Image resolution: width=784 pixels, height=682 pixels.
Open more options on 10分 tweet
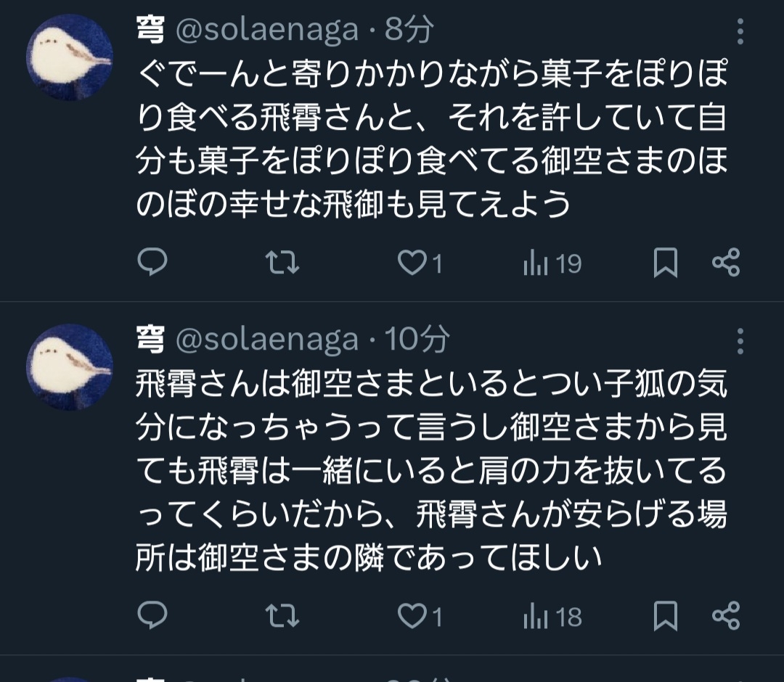(x=740, y=340)
